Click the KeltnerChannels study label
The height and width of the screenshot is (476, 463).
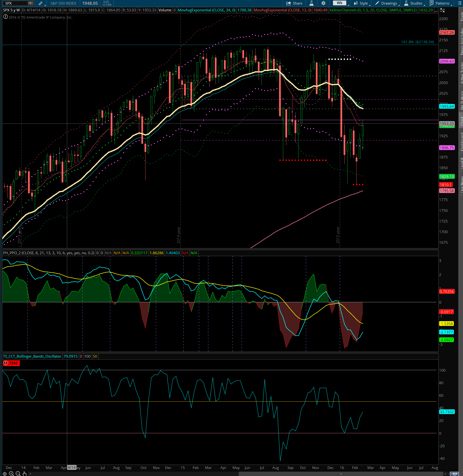(x=373, y=10)
